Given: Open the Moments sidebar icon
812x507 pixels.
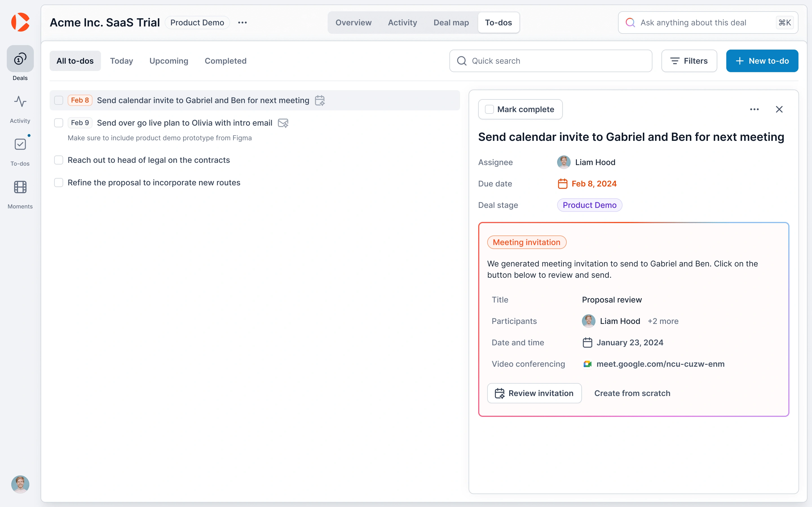Looking at the screenshot, I should coord(20,187).
